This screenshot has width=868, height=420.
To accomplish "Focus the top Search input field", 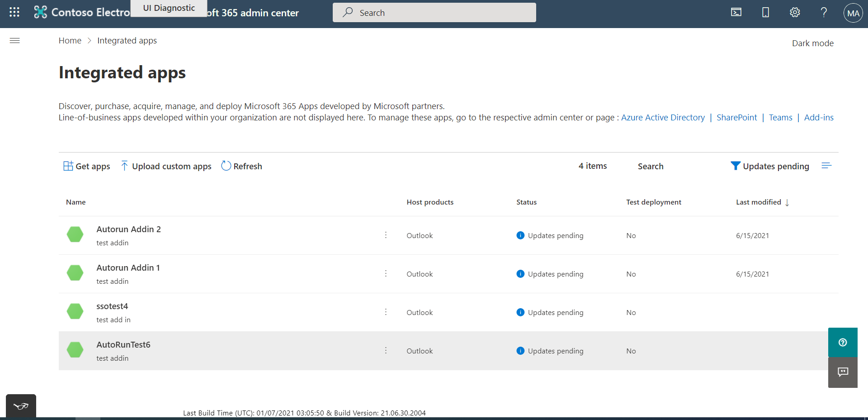I will tap(434, 13).
